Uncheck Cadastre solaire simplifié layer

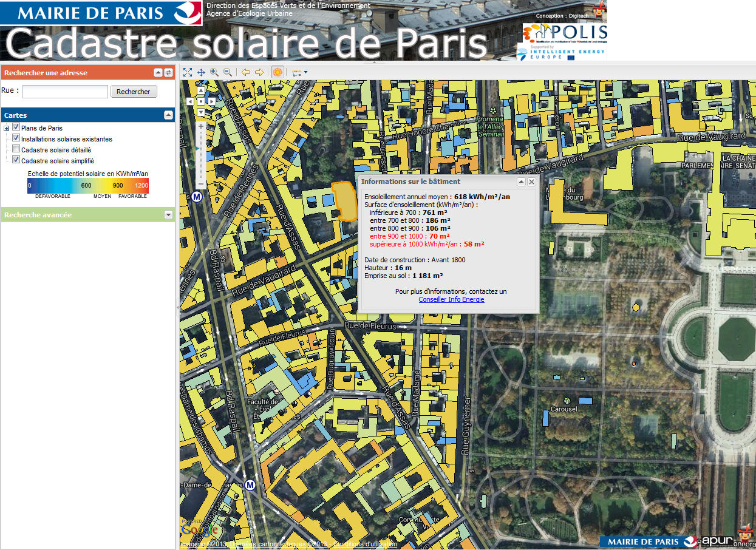point(16,160)
